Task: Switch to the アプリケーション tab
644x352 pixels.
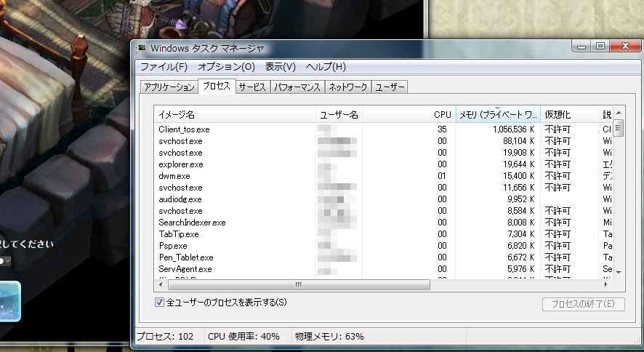Action: tap(169, 87)
